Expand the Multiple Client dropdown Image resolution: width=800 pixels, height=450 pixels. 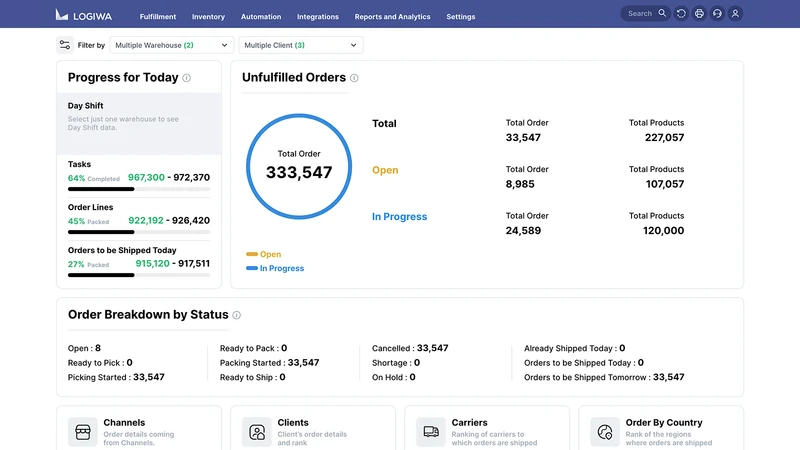[x=301, y=45]
